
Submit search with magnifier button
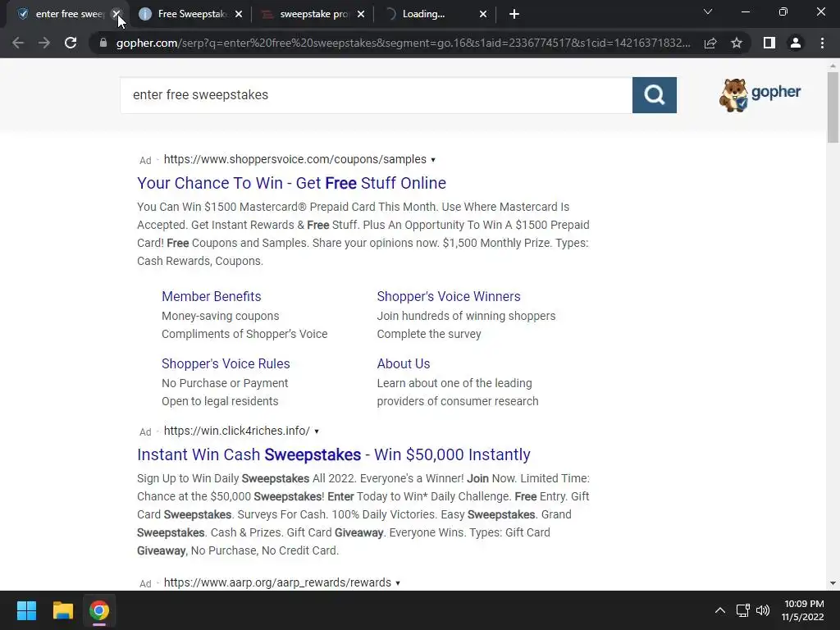654,95
